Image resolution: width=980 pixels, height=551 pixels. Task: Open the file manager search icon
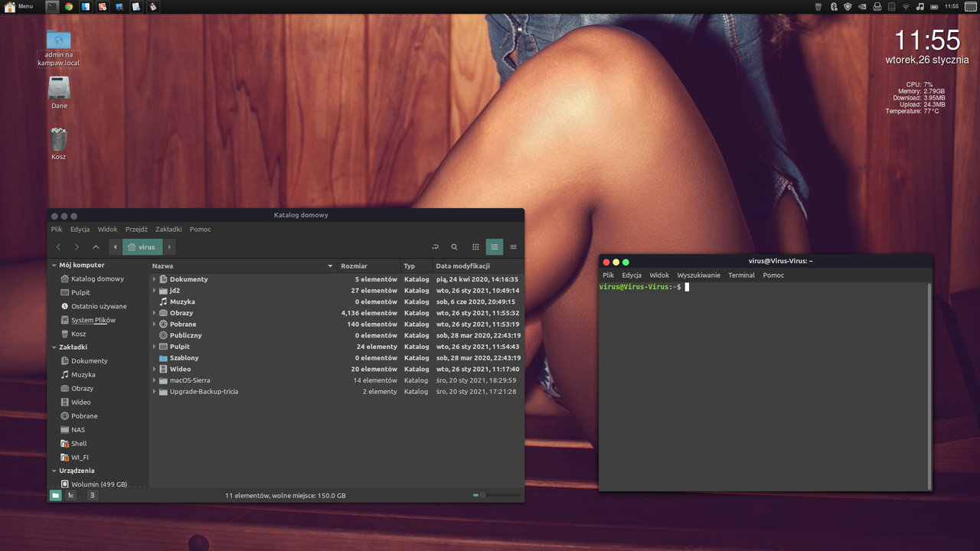pos(454,247)
